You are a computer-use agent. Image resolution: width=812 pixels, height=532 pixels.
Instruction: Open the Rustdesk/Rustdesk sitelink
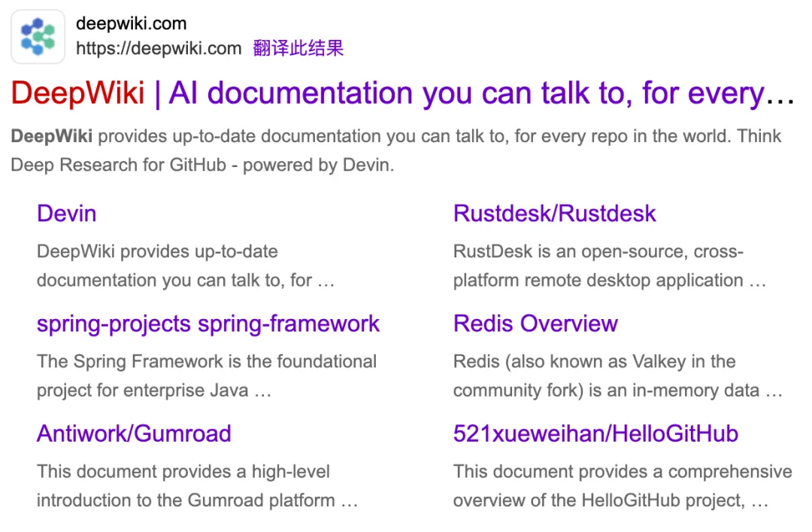point(555,214)
